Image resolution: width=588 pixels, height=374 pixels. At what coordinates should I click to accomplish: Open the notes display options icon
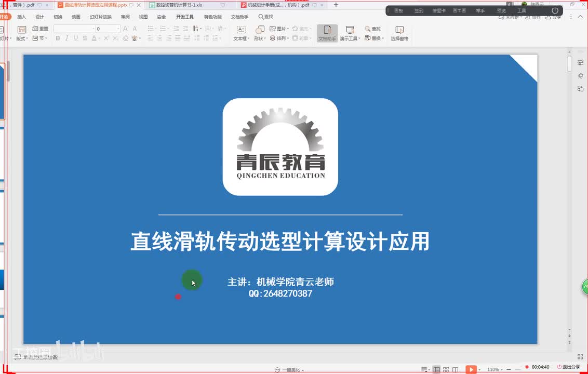[x=424, y=370]
